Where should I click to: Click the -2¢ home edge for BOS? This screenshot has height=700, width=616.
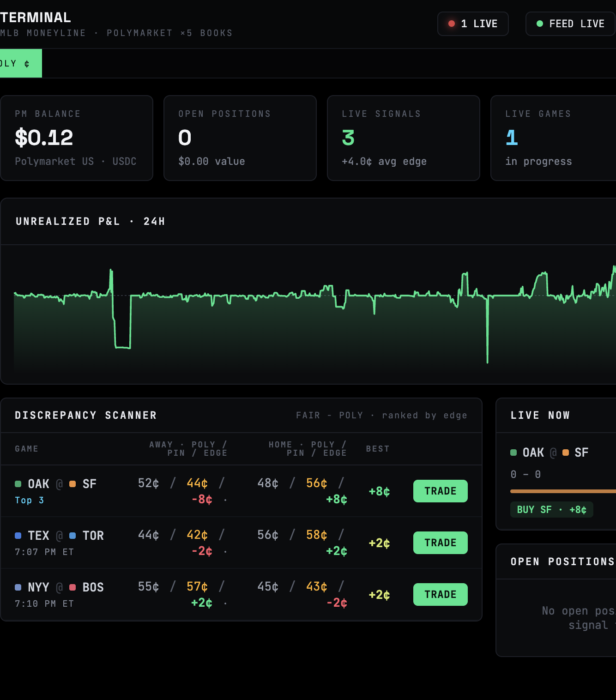(337, 603)
